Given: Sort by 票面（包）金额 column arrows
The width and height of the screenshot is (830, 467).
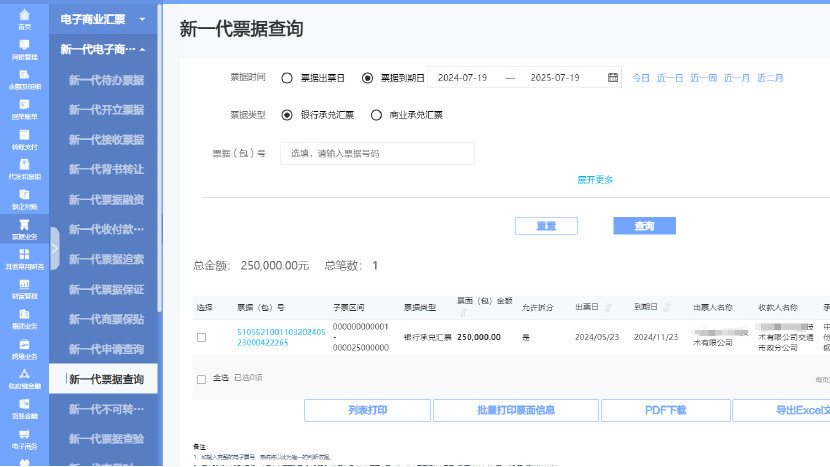Looking at the screenshot, I should pos(464,312).
